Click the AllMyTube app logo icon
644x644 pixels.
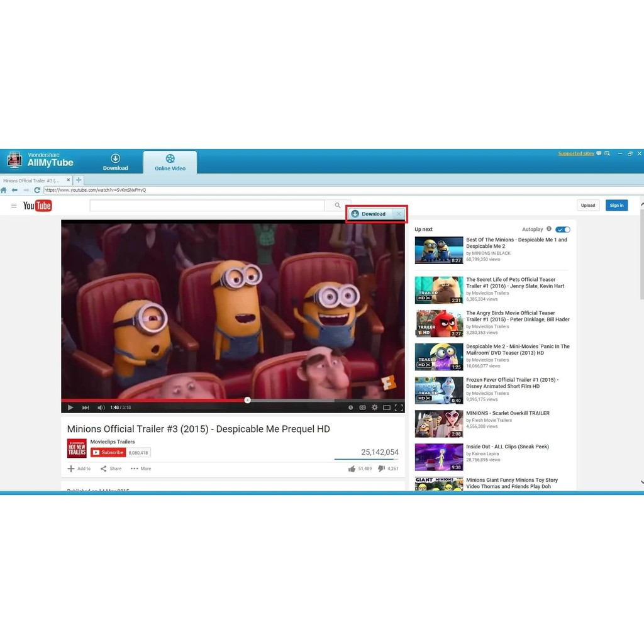[15, 160]
